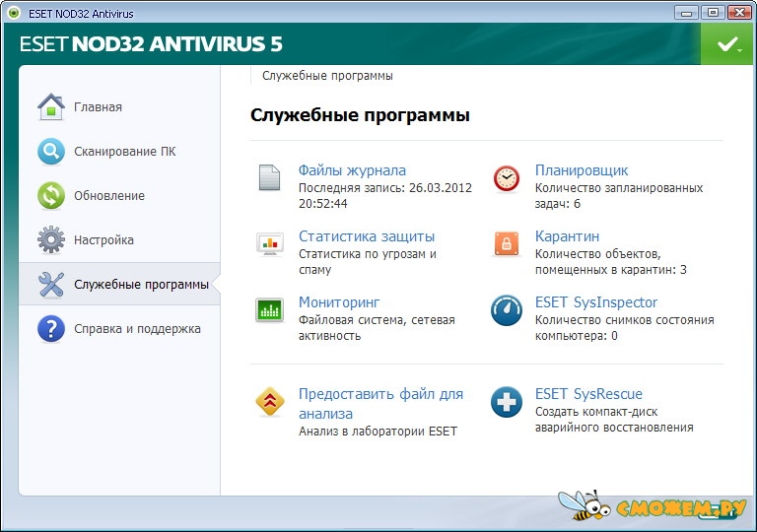Click 'Статистика по угрозам и спаму' text
Screen dimensions: 757x532
pyautogui.click(x=367, y=261)
